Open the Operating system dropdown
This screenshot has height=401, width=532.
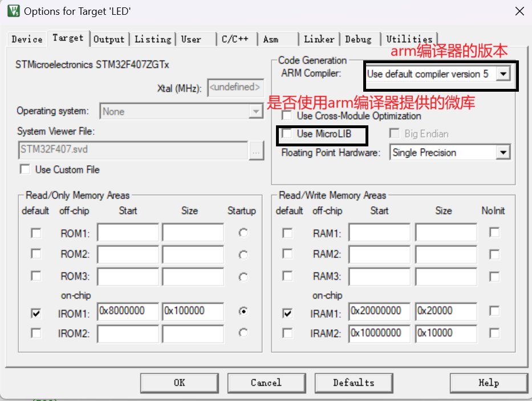point(255,112)
